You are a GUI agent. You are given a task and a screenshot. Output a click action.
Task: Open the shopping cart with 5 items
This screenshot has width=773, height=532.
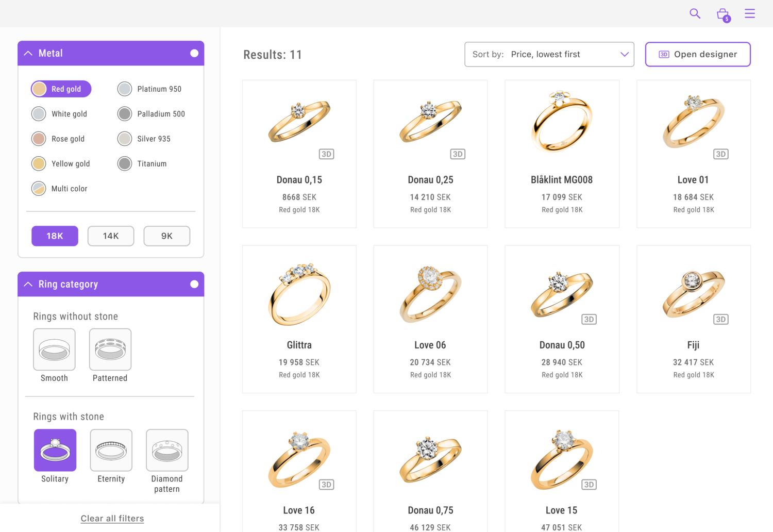722,14
